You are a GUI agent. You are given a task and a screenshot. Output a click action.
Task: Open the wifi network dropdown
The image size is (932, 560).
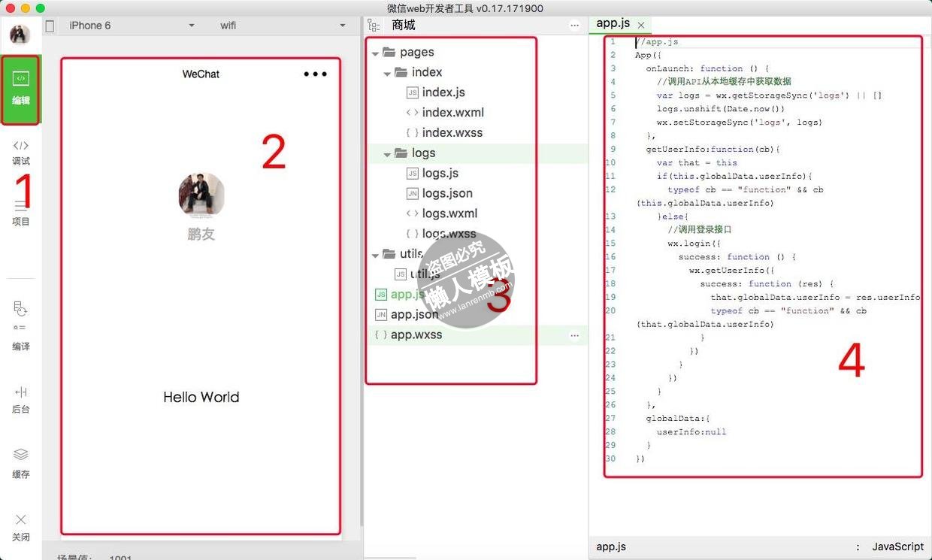coord(281,26)
